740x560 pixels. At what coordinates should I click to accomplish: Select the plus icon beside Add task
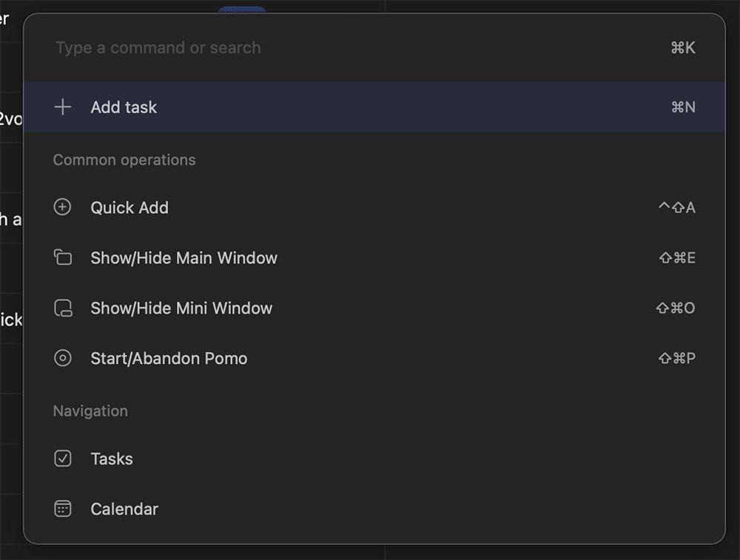coord(63,107)
